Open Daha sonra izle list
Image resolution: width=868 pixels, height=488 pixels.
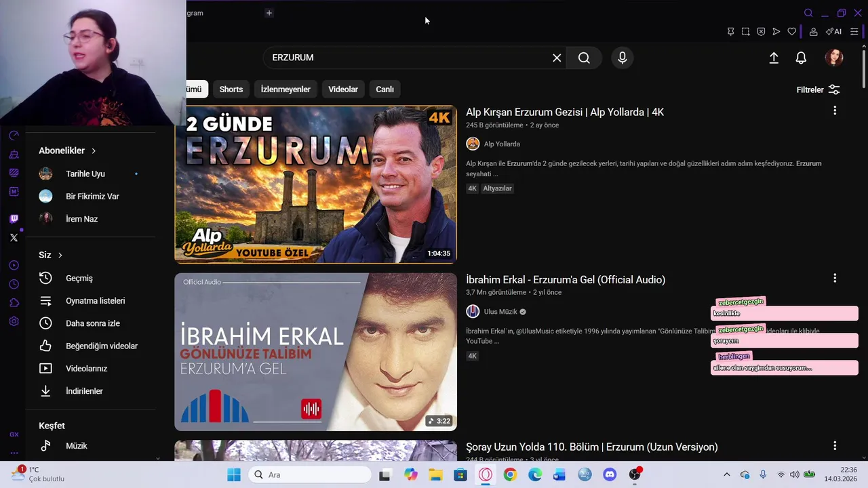click(x=90, y=323)
